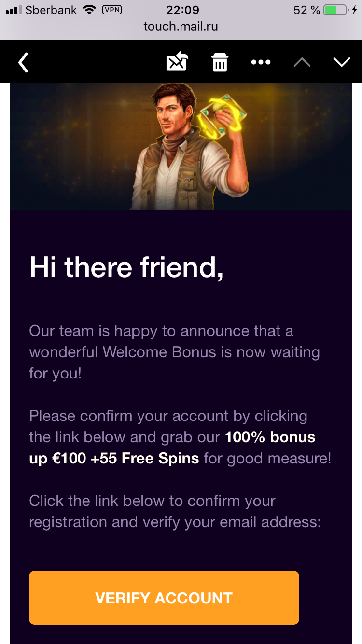Screen dimensions: 362x644
Task: Tap the touch.mail.ru address bar
Action: tap(181, 27)
